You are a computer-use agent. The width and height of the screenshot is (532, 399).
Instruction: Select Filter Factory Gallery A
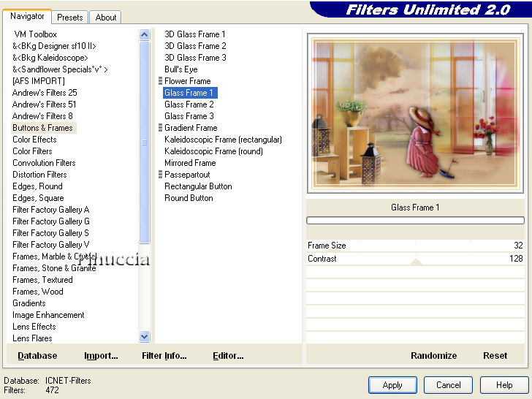click(x=51, y=210)
